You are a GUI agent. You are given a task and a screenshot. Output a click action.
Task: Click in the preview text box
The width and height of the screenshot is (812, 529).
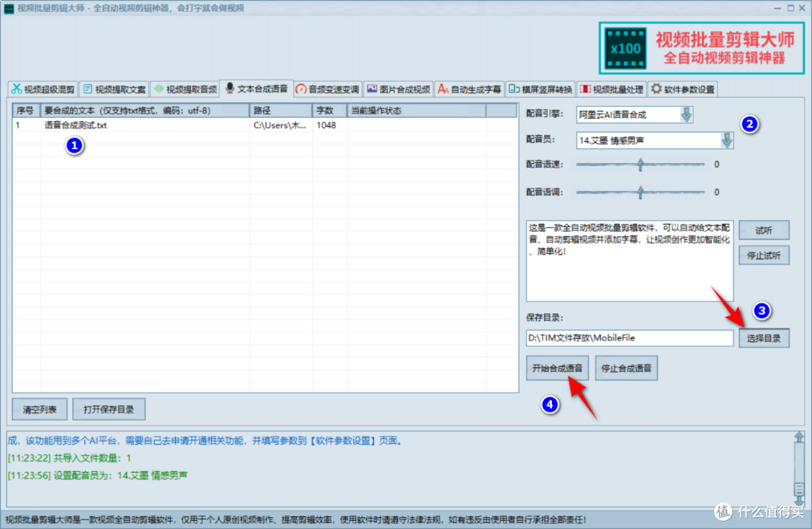pyautogui.click(x=630, y=261)
